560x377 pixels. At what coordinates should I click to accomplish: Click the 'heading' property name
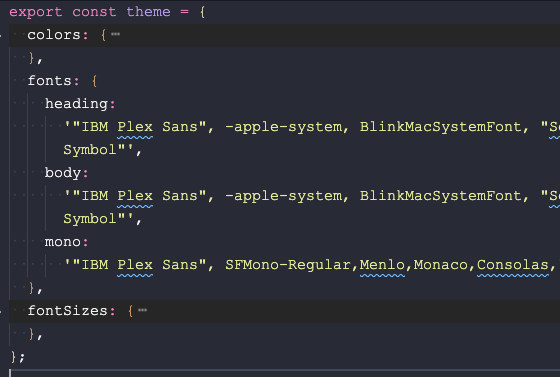coord(76,104)
